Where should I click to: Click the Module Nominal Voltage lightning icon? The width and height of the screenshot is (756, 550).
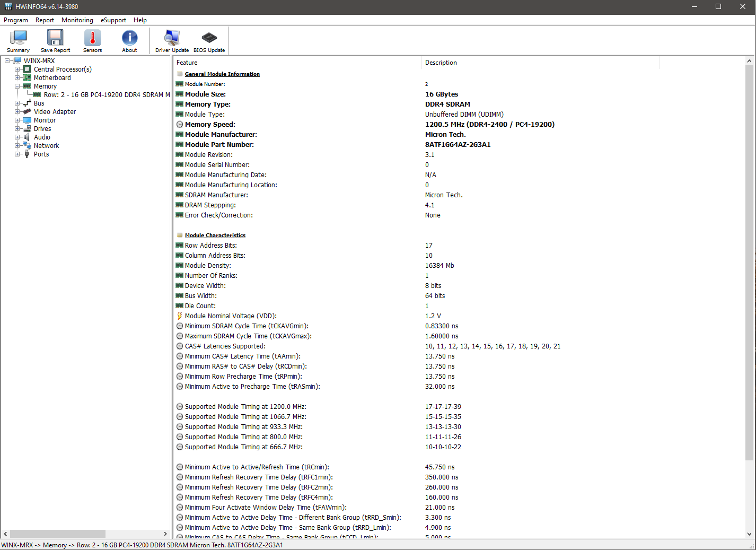pos(180,316)
